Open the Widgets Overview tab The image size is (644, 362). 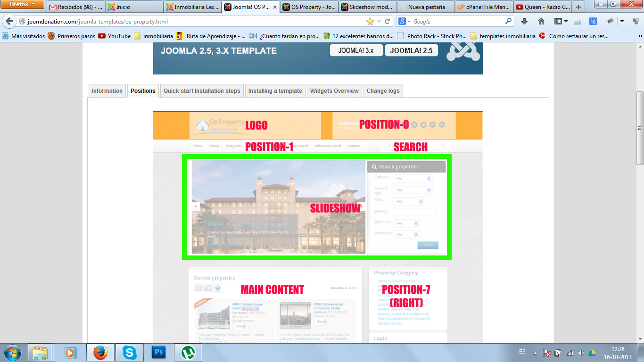coord(334,91)
